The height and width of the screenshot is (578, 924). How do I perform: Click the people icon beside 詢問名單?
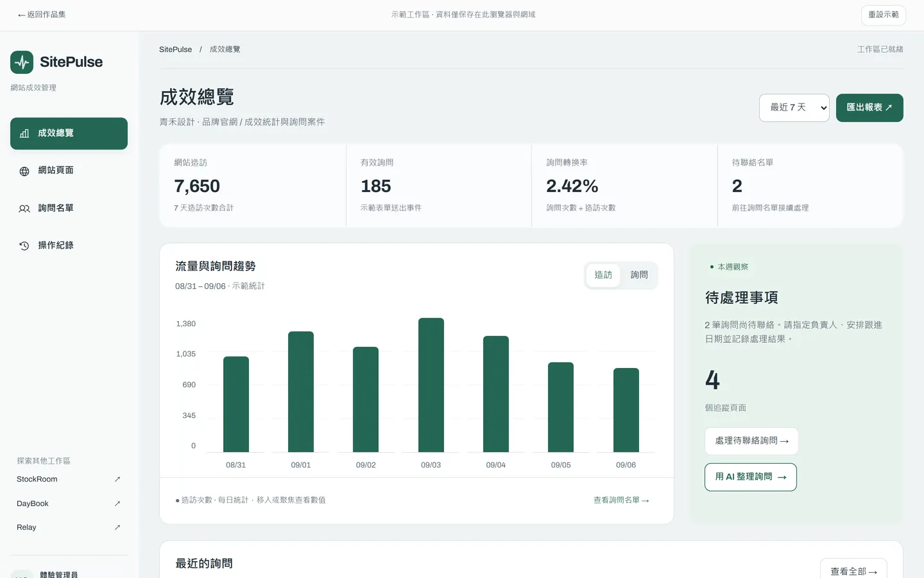coord(24,209)
